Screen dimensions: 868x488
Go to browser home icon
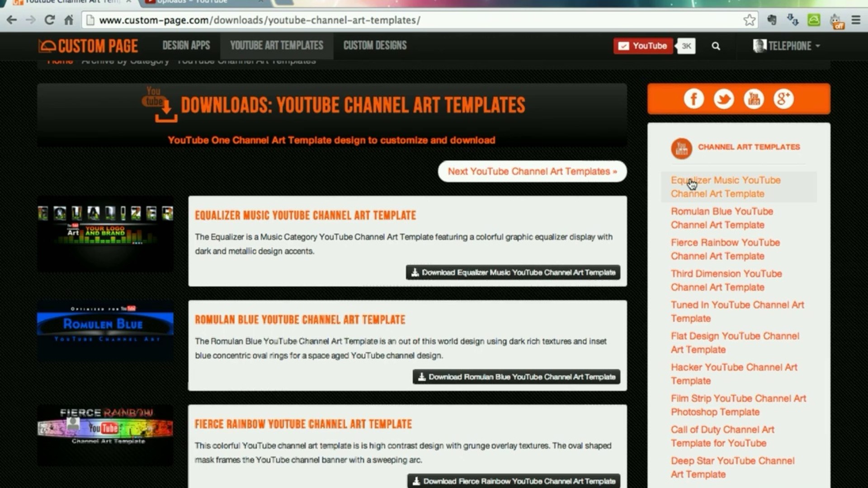click(69, 20)
